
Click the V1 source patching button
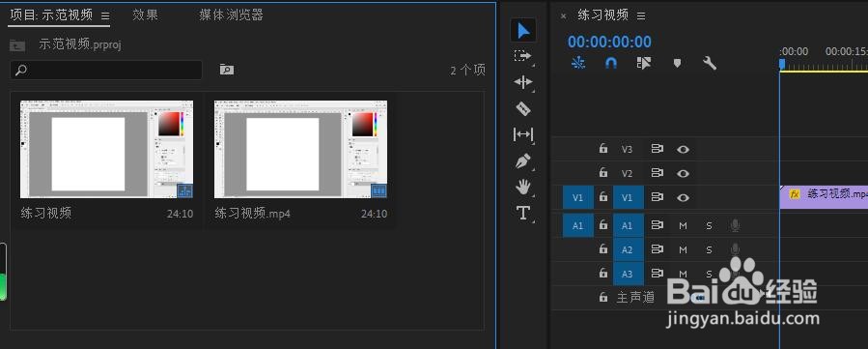tap(578, 197)
